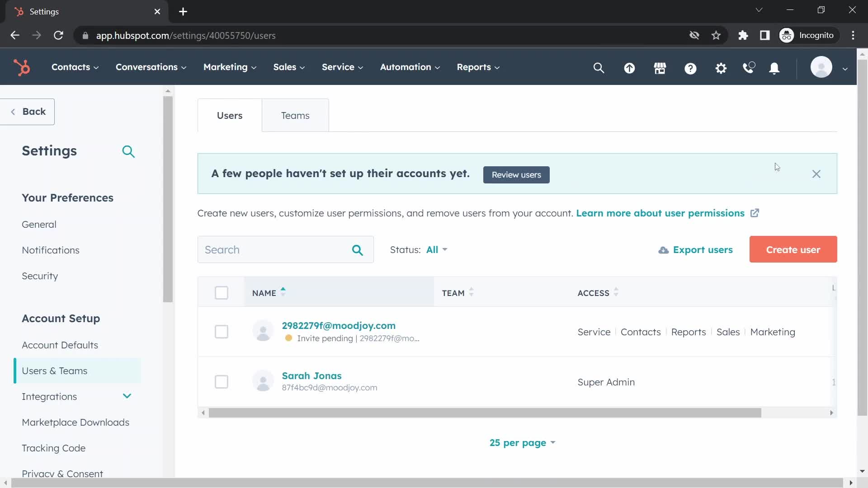The image size is (868, 488).
Task: Click the Contacts navigation menu icon
Action: 71,67
